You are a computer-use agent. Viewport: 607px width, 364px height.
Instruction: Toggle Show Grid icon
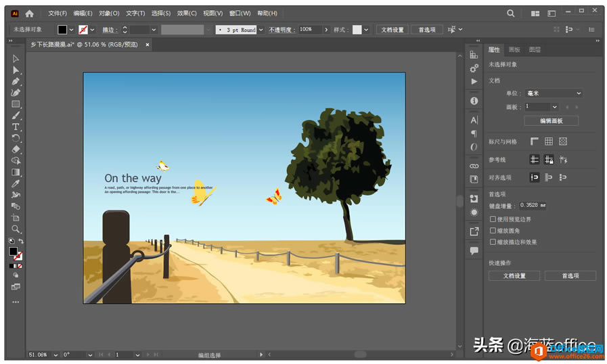point(549,141)
